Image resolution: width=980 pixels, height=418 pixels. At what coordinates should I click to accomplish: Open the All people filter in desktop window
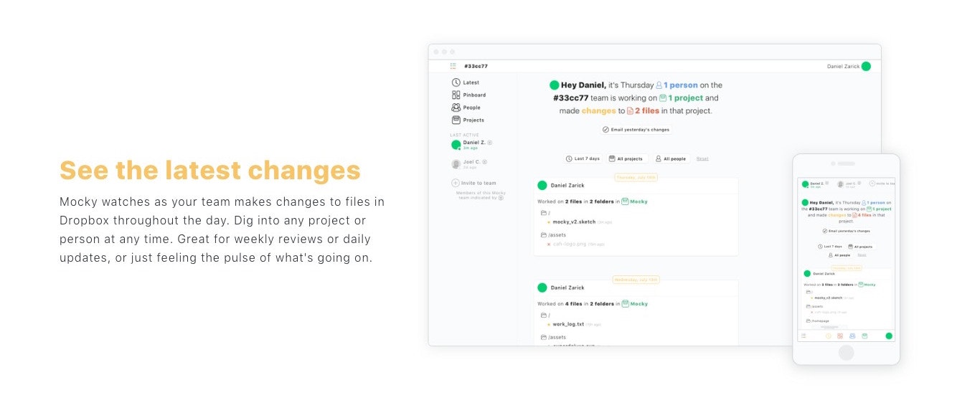671,158
